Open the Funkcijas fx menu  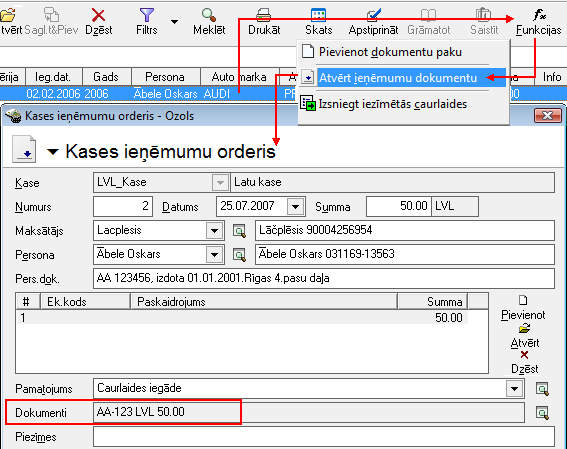pyautogui.click(x=539, y=15)
